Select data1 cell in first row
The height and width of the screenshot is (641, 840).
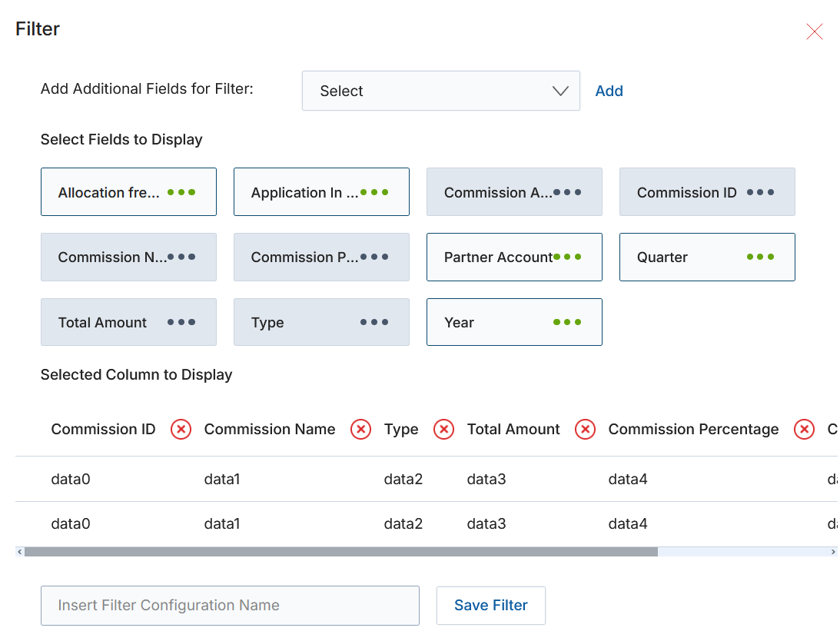click(x=222, y=479)
